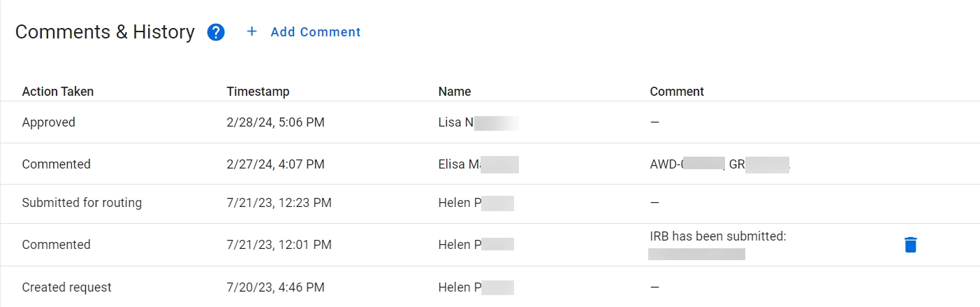Click the comment starting with AWD
Viewport: 980px width, 307px height.
point(719,164)
